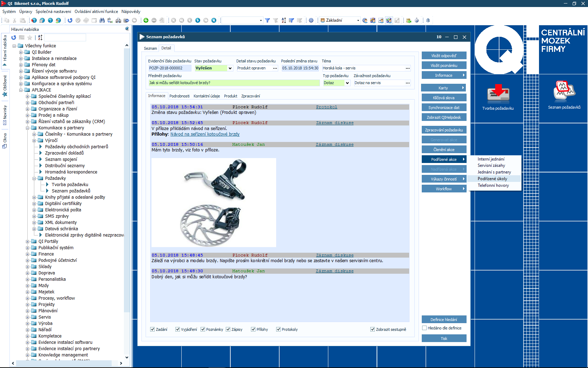Open the Základní profile dropdown
Image resolution: width=588 pixels, height=368 pixels.
(358, 20)
